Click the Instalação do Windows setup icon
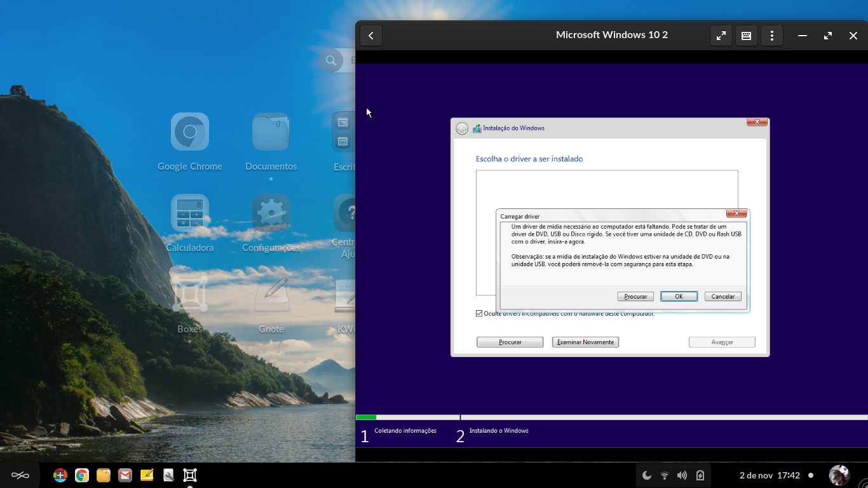868x488 pixels. coord(477,128)
